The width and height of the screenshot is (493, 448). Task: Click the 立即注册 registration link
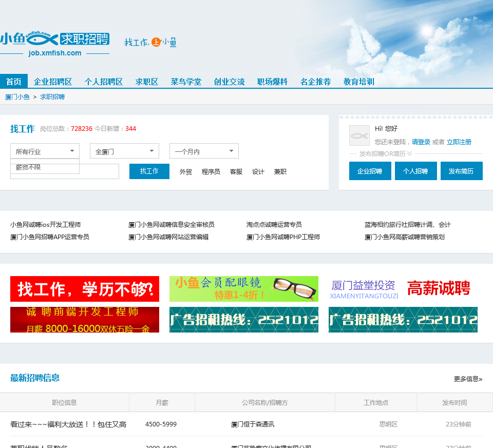pyautogui.click(x=458, y=142)
